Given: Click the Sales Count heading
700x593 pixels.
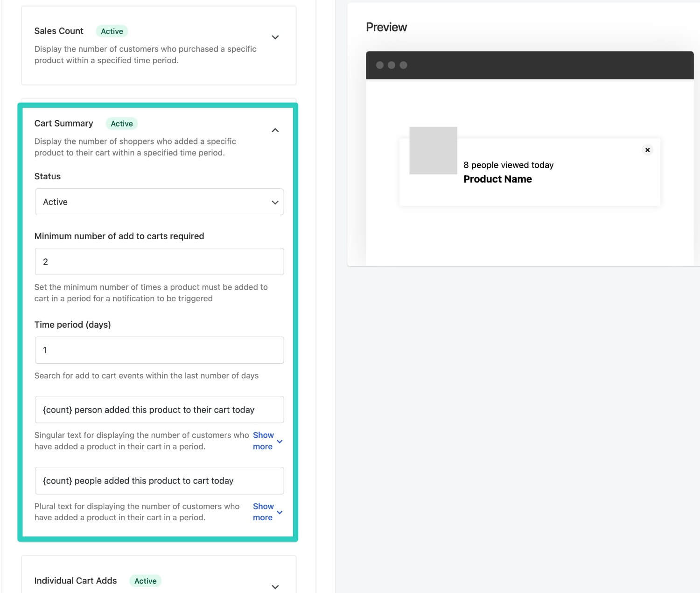Looking at the screenshot, I should [x=59, y=31].
